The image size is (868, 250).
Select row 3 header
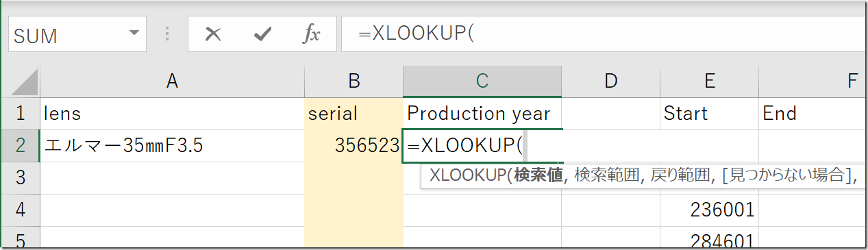pos(21,178)
